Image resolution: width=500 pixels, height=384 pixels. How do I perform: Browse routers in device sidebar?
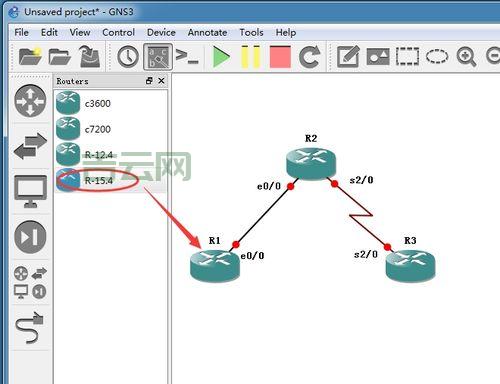click(x=30, y=100)
